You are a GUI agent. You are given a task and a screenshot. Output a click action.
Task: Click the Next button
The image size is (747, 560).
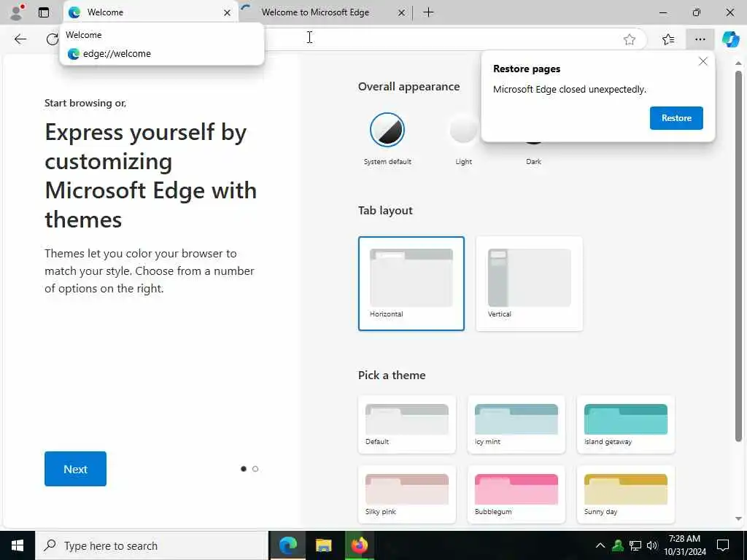coord(75,469)
